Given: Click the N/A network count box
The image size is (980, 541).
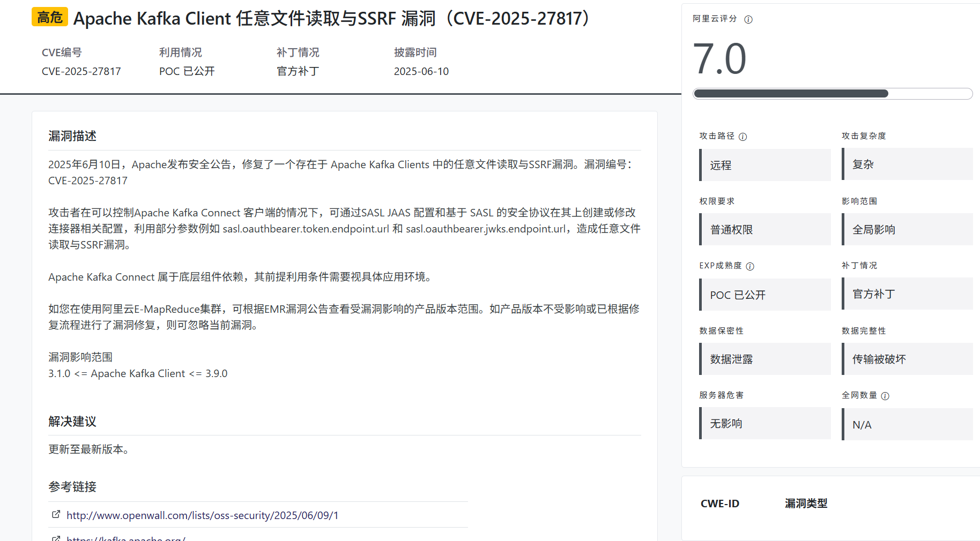Looking at the screenshot, I should click(907, 424).
